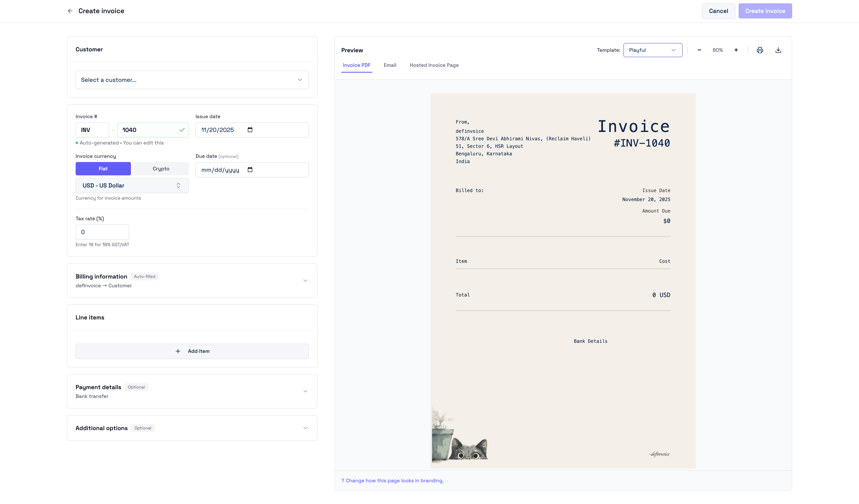Image resolution: width=859 pixels, height=504 pixels.
Task: Click the plus icon in Add item
Action: coord(178,351)
